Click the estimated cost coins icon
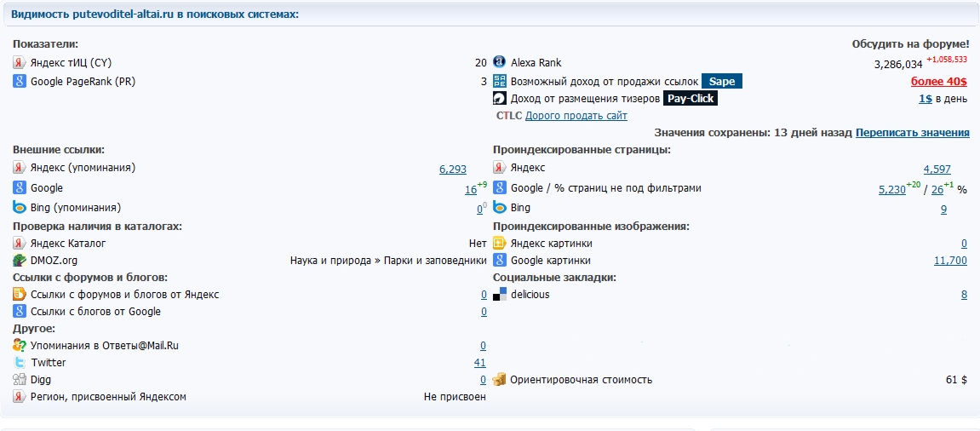The image size is (980, 431). 500,380
